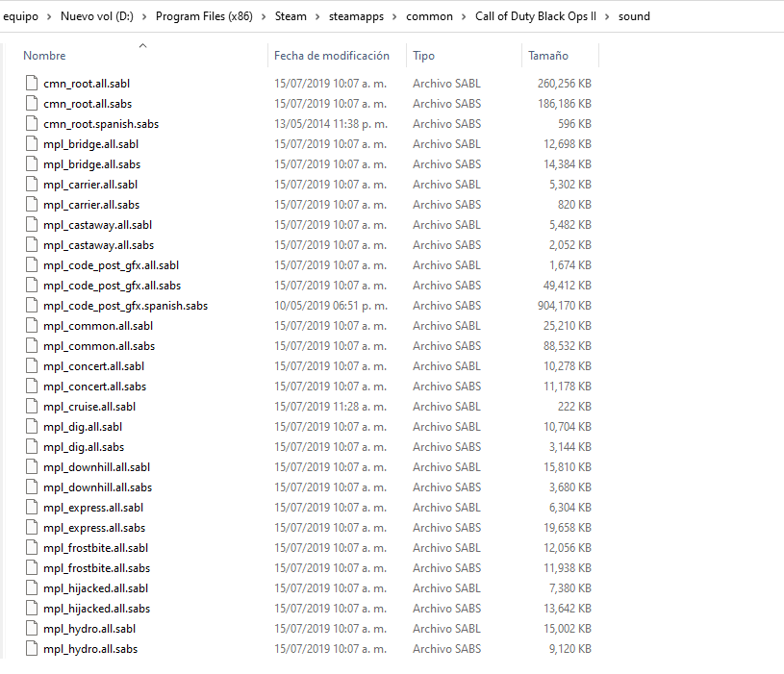Screen dimensions: 784x674
Task: Click the file icon of cmn_root.all.sabs
Action: (x=32, y=104)
